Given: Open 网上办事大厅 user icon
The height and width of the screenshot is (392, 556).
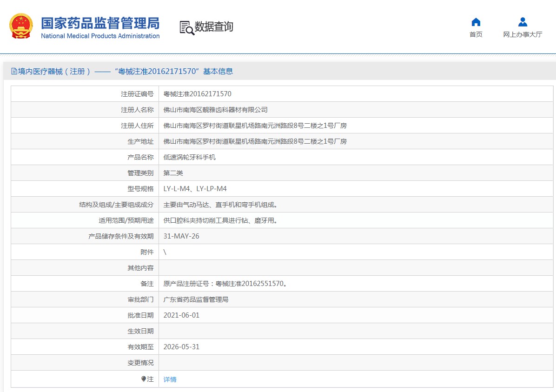Looking at the screenshot, I should coord(523,22).
